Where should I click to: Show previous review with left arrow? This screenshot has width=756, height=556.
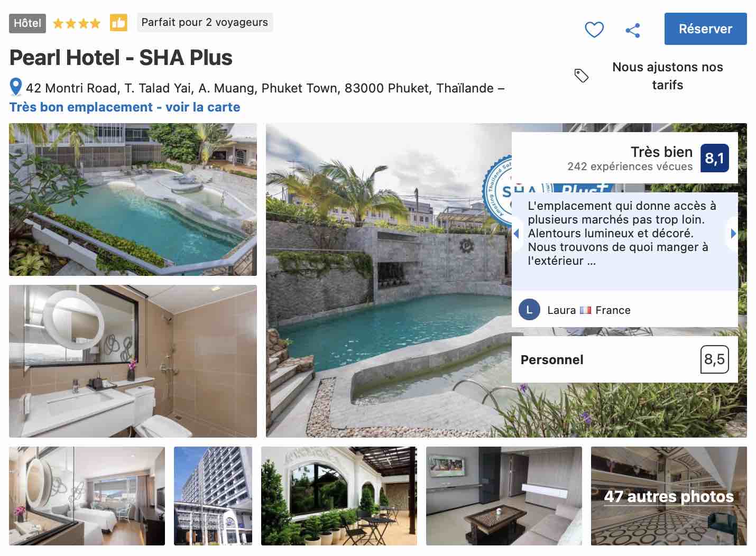517,234
